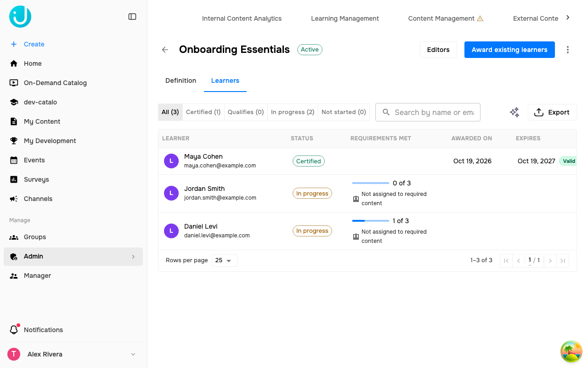Open the more options kebab menu
The width and height of the screenshot is (588, 368).
(x=568, y=50)
